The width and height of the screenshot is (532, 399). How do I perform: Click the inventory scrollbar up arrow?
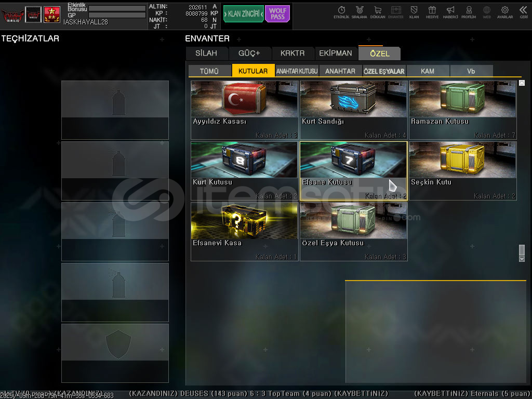point(522,83)
